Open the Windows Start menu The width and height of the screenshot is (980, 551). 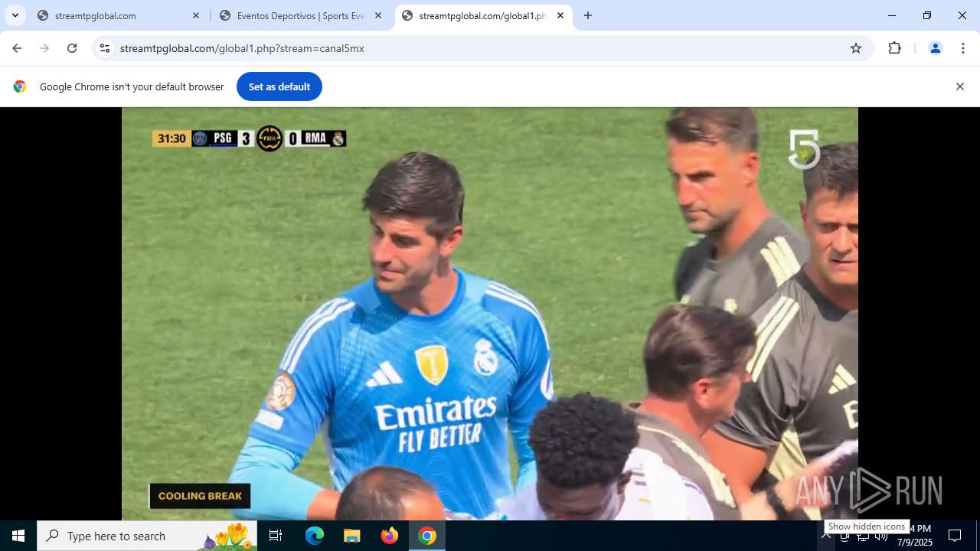point(18,536)
